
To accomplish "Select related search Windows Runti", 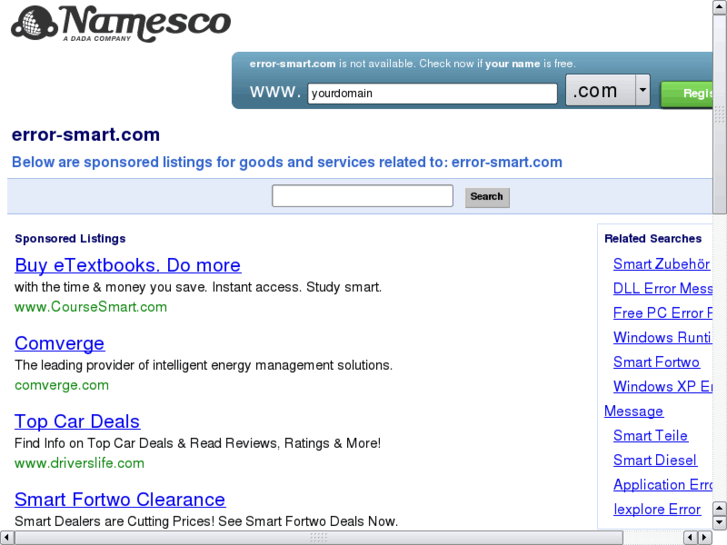I will point(662,337).
